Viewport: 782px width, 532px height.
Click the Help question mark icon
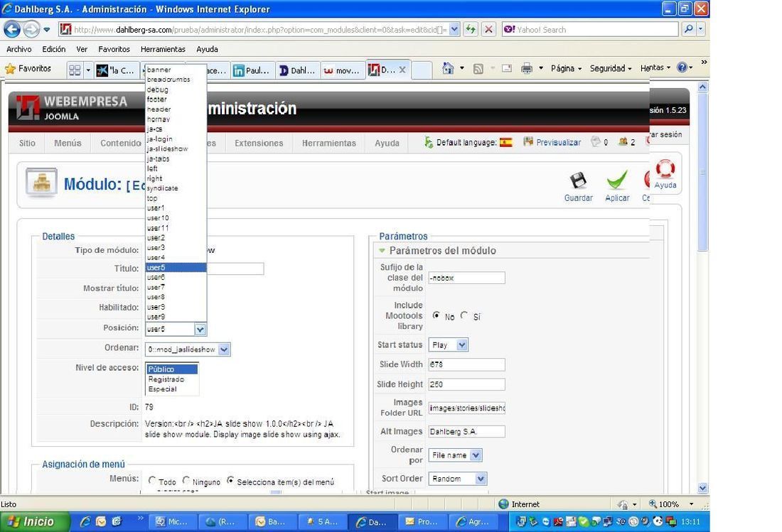(x=682, y=67)
